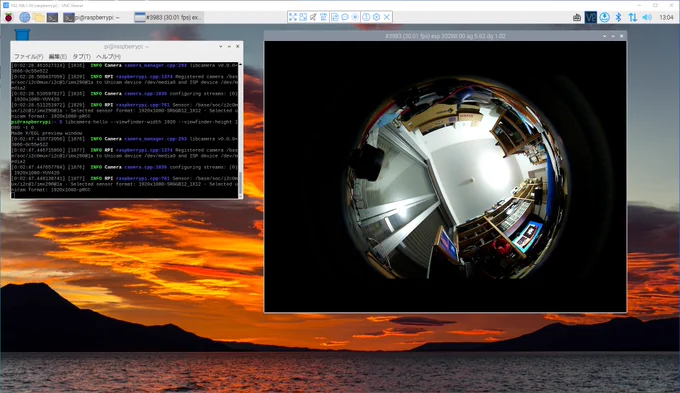Image resolution: width=680 pixels, height=393 pixels.
Task: Minimize the #3983 camera preview window
Action: point(605,36)
